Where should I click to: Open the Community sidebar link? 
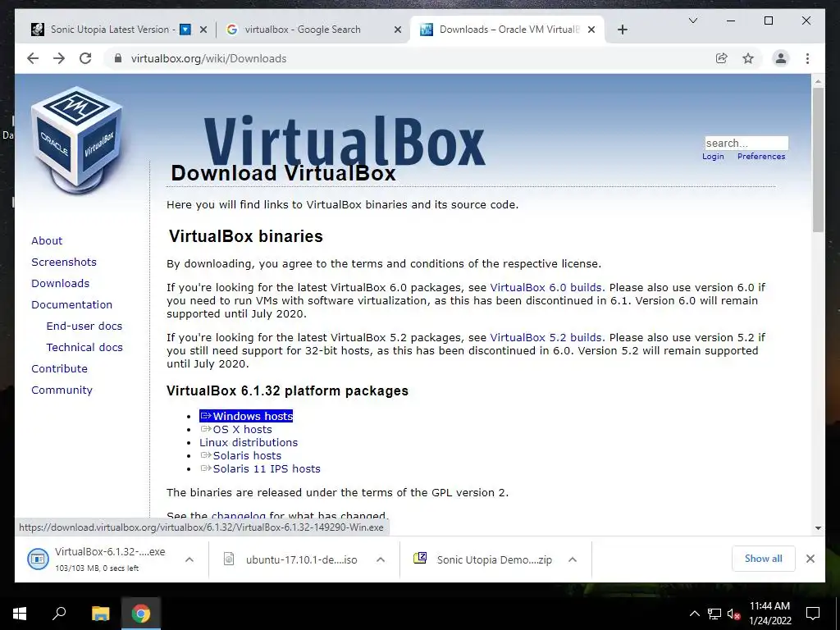(x=62, y=390)
